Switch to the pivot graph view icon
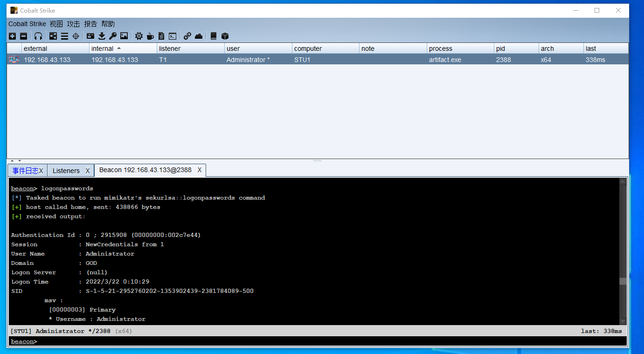This screenshot has height=354, width=644. click(x=53, y=36)
